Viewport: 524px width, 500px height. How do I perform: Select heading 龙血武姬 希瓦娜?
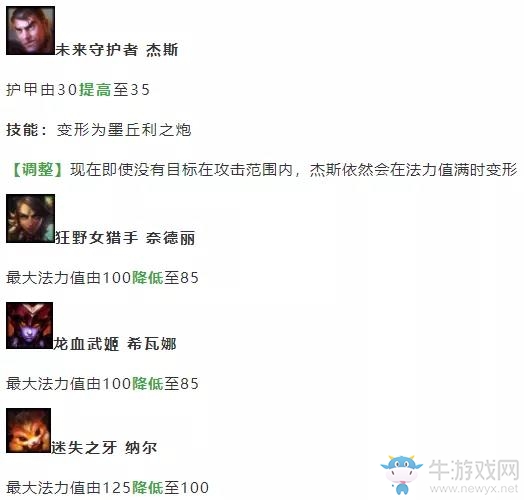[115, 344]
